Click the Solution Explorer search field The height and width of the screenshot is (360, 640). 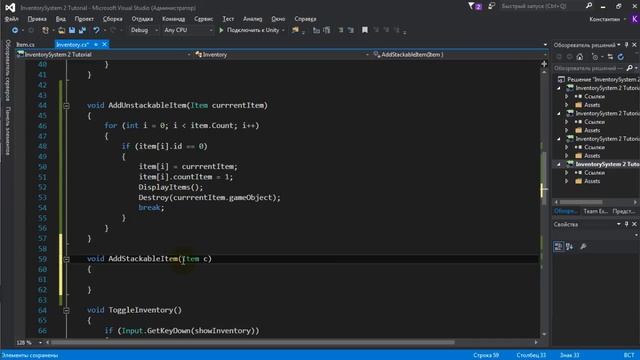pyautogui.click(x=589, y=68)
